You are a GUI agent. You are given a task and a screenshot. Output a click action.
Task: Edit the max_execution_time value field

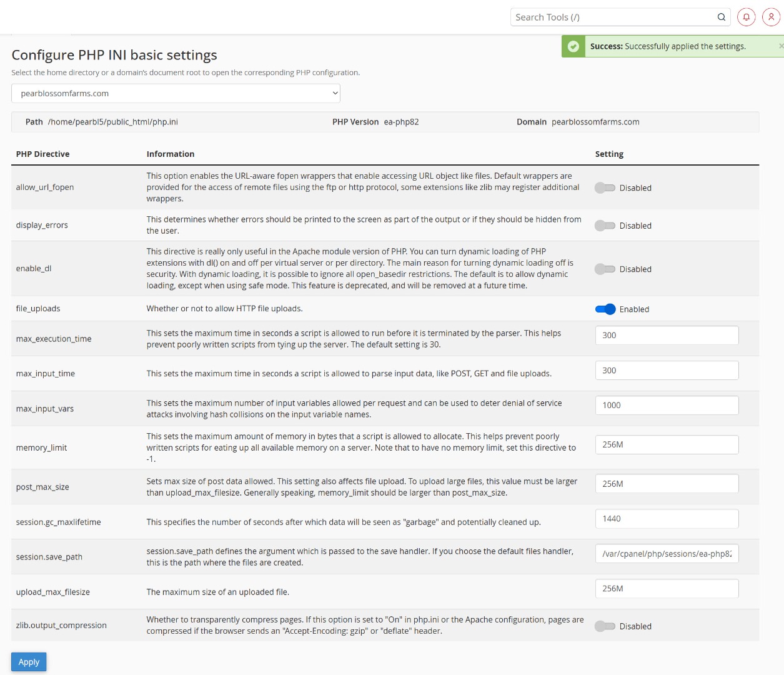(x=667, y=336)
